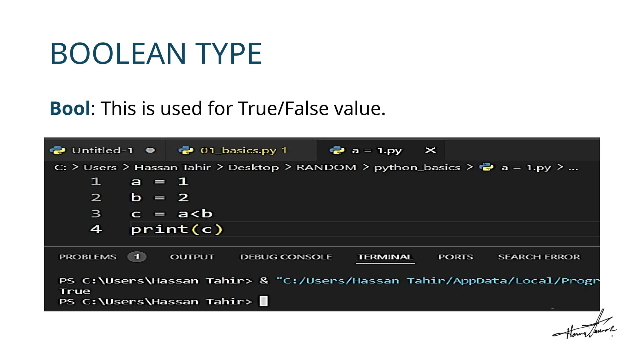Switch to the OUTPUT panel tab

(192, 257)
